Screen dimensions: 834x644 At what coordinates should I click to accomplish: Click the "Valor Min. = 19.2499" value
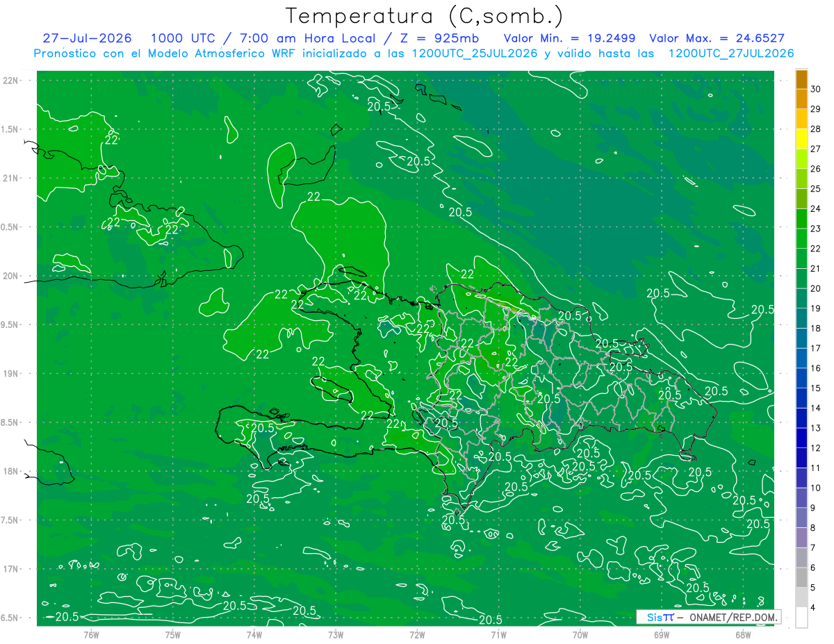coord(570,38)
